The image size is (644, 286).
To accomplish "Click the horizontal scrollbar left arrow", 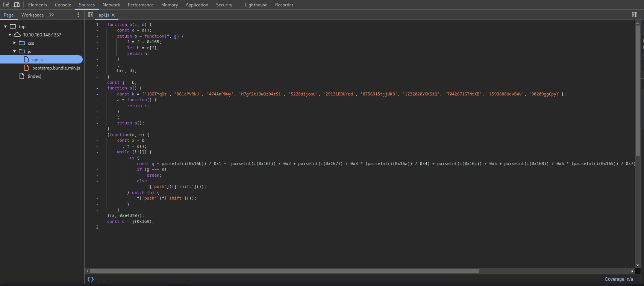I will point(87,271).
